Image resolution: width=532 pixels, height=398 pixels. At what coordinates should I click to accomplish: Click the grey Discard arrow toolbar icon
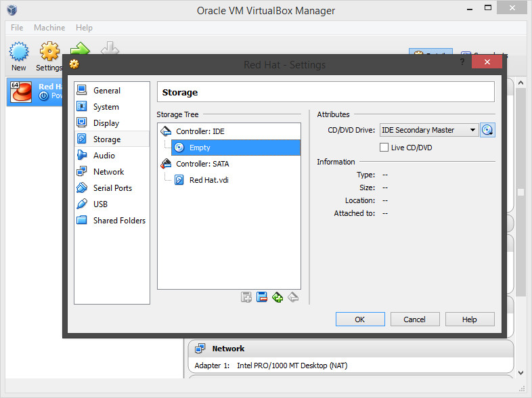110,48
